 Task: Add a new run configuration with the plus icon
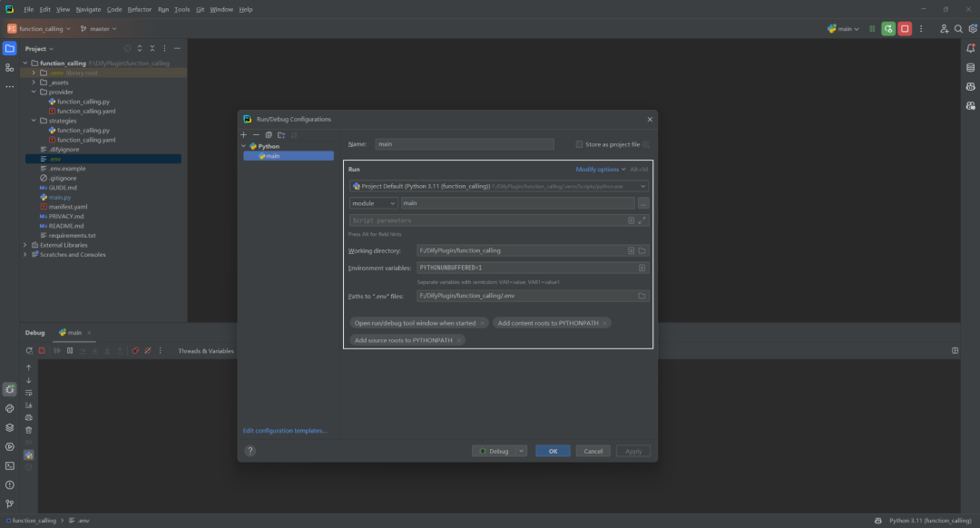tap(244, 135)
